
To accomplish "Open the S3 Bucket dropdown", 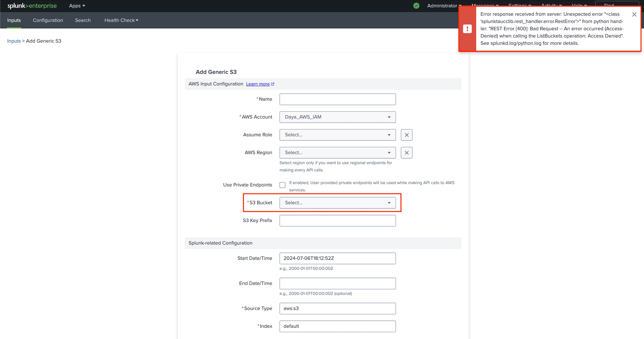I will tap(337, 203).
